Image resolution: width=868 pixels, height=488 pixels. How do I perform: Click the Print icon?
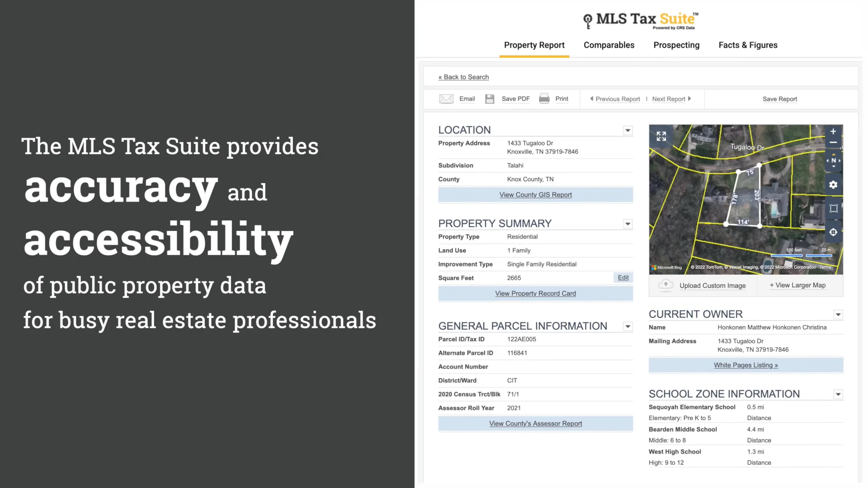point(544,99)
